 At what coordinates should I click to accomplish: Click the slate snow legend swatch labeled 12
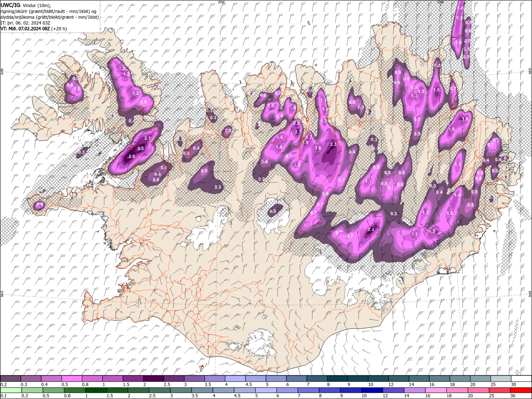[x=398, y=379]
